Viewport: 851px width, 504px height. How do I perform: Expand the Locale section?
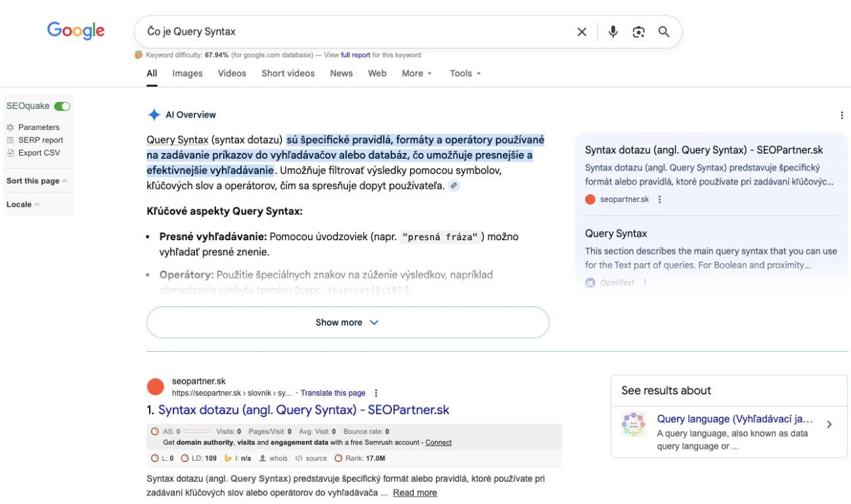point(23,205)
